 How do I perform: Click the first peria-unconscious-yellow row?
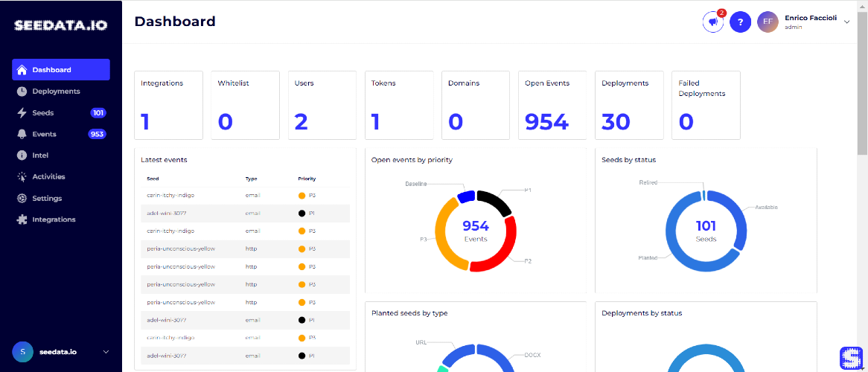245,248
